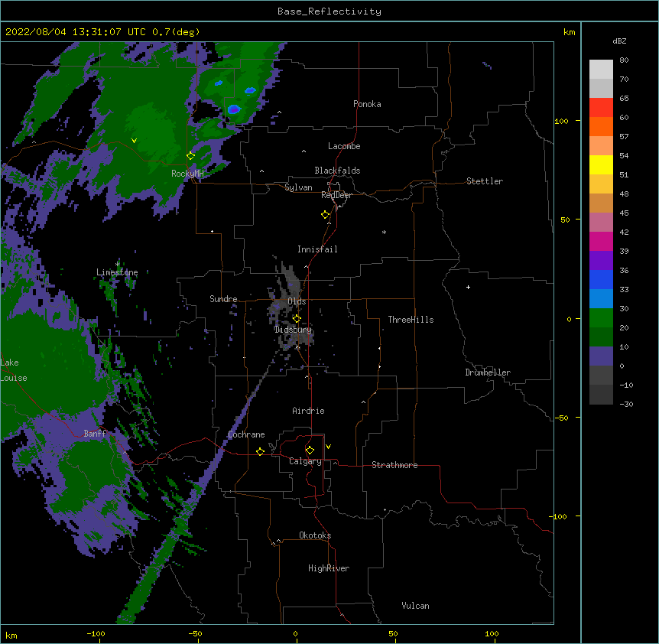The height and width of the screenshot is (644, 659).
Task: Select the lightest grey 80 to 70 swatch
Action: click(x=601, y=70)
